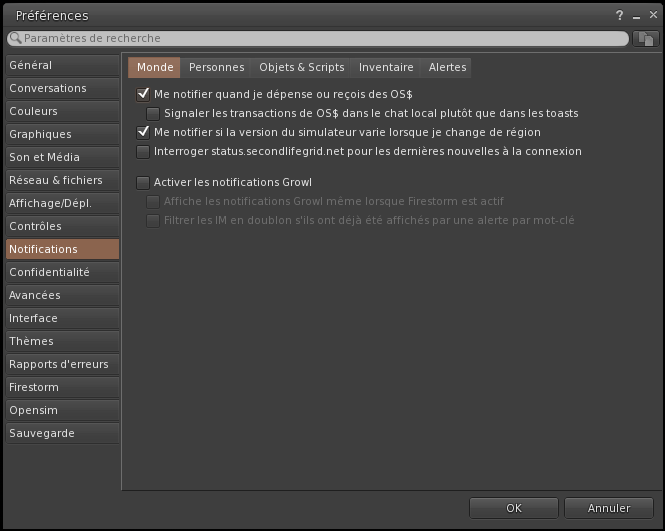This screenshot has height=531, width=665.
Task: Click the Annuler button
Action: point(609,508)
